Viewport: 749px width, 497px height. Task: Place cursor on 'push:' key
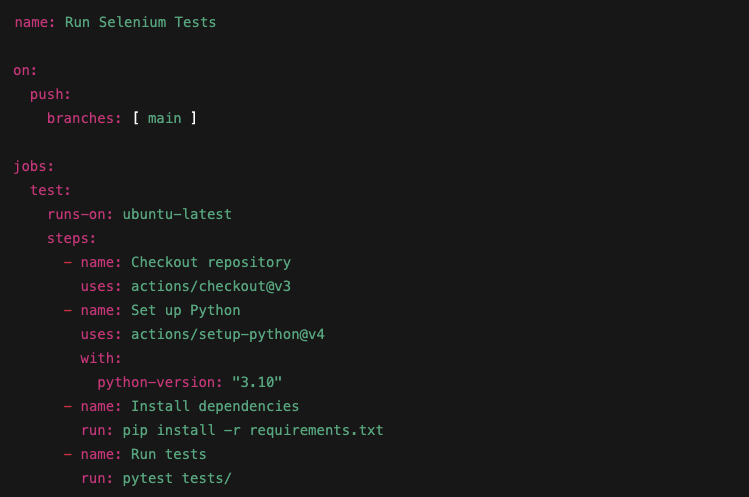pyautogui.click(x=51, y=95)
